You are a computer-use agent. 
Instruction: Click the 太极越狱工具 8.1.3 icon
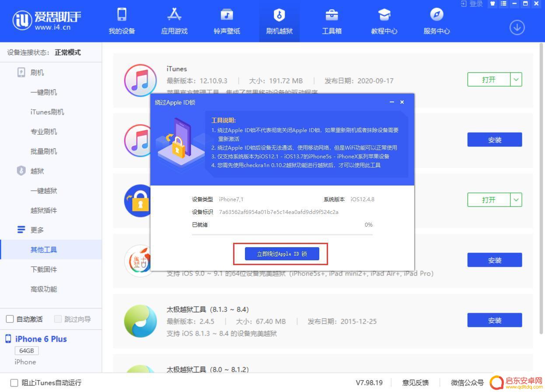[x=140, y=321]
